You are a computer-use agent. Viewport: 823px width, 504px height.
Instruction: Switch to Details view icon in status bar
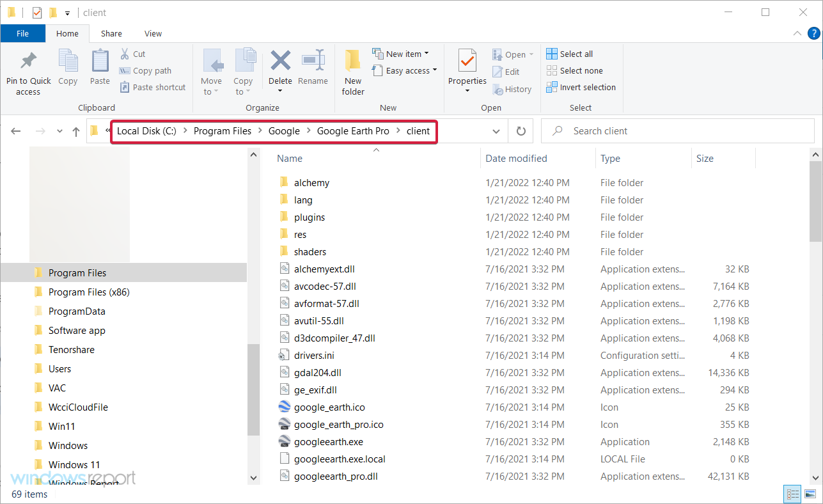click(x=793, y=494)
